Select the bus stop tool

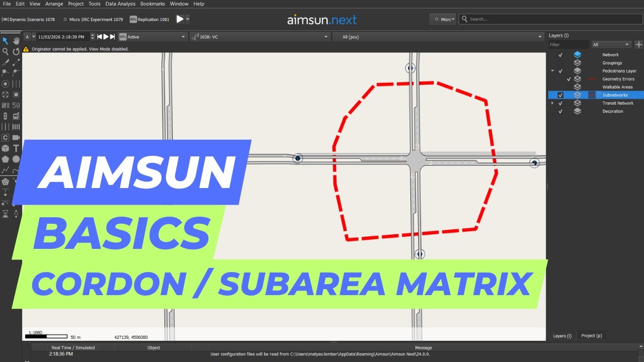tap(16, 116)
